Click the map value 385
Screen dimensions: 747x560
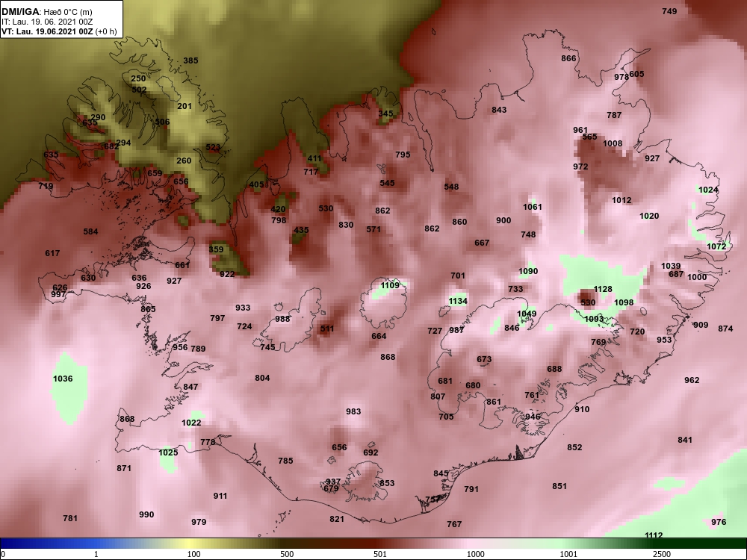(x=190, y=60)
